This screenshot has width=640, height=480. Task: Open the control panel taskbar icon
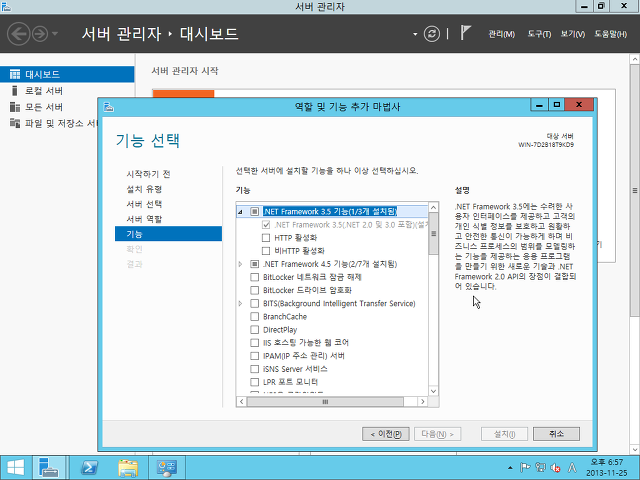click(x=167, y=468)
